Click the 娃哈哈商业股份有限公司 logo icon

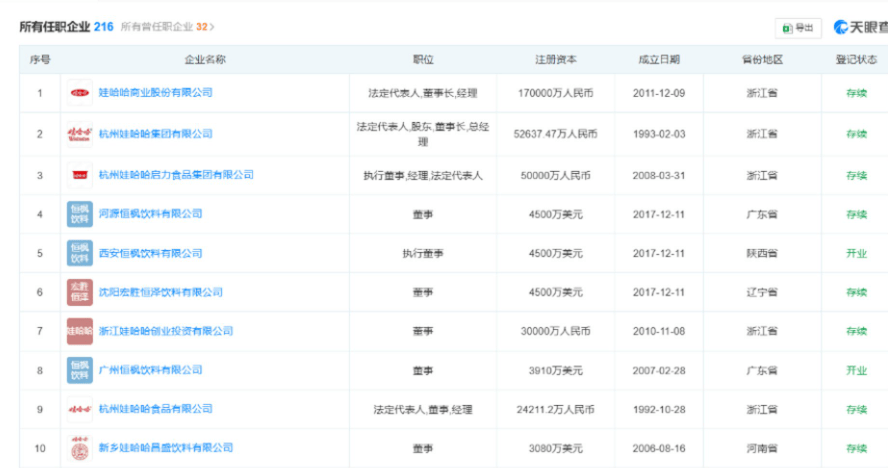[x=80, y=93]
